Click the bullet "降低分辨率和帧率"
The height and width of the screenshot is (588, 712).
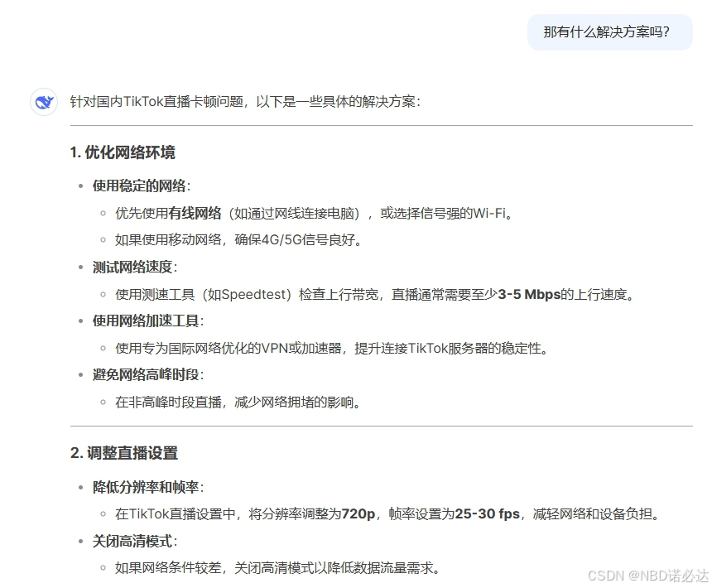[148, 487]
